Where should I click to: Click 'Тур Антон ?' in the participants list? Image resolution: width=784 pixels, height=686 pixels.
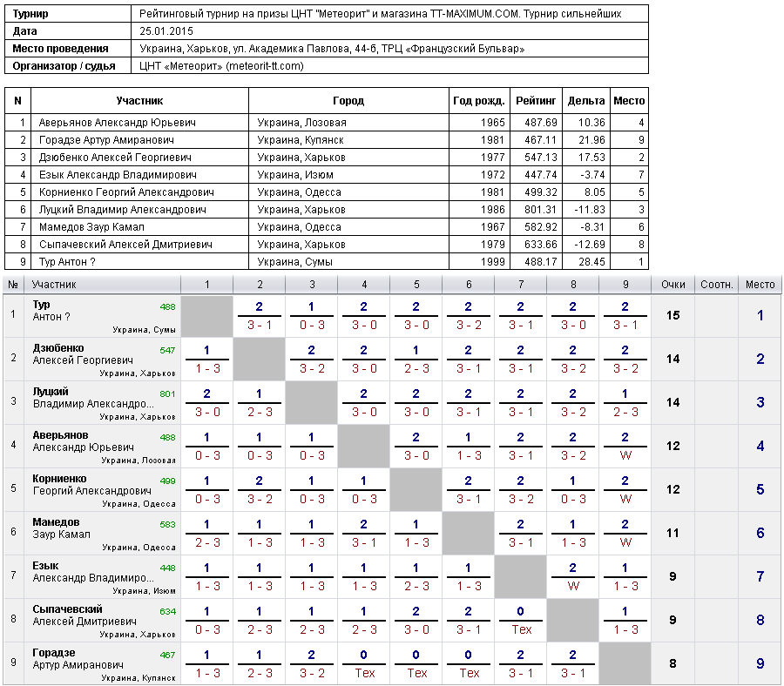pos(67,262)
